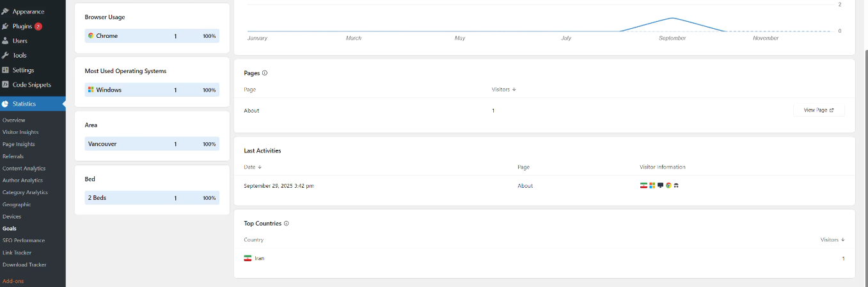Sort Pages table by Visitors column
The image size is (868, 287).
tap(504, 90)
